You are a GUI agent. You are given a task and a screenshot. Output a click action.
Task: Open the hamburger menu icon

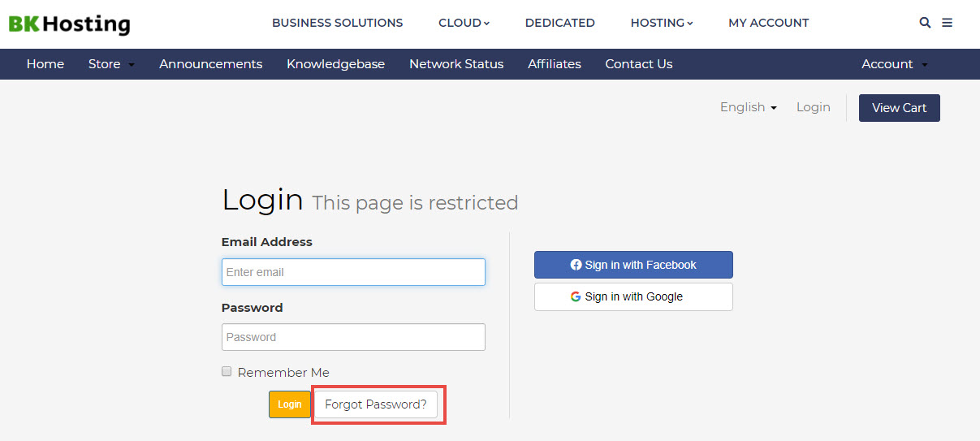click(947, 23)
